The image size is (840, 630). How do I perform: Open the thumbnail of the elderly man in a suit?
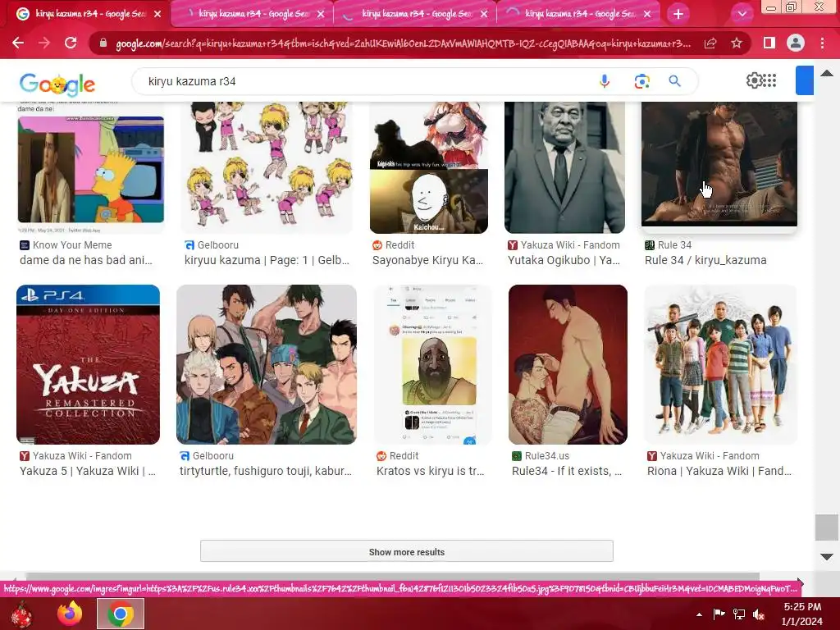[564, 167]
